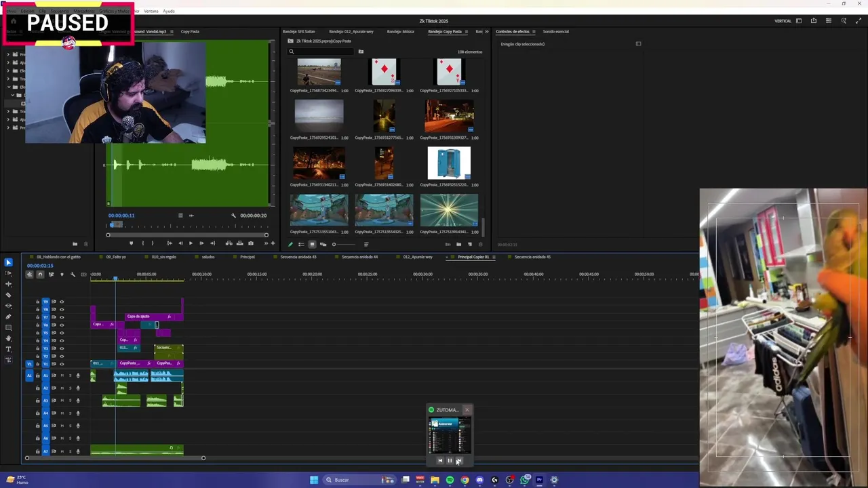Screen dimensions: 868x488
Task: Step back one frame in source monitor
Action: (180, 243)
